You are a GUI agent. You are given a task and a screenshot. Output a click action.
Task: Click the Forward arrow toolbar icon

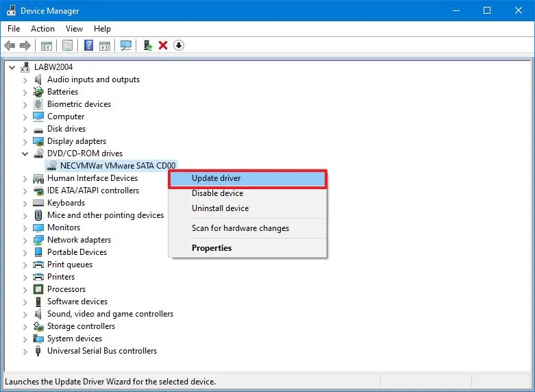pyautogui.click(x=25, y=45)
